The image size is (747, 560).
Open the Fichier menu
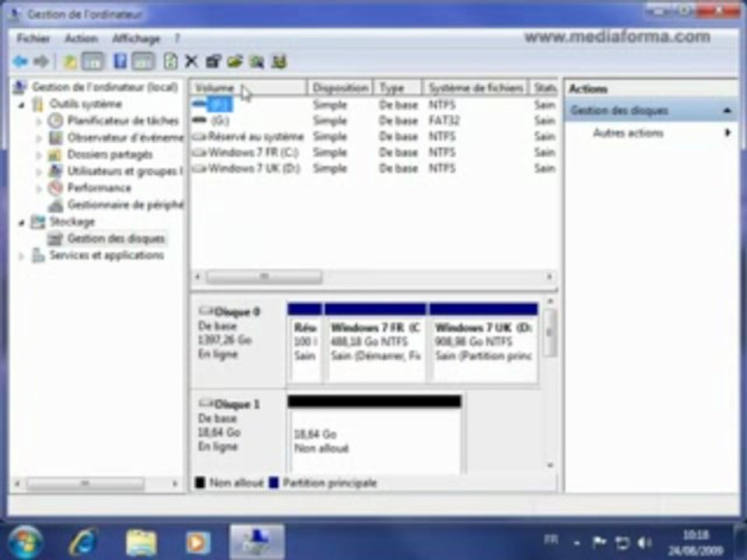33,38
